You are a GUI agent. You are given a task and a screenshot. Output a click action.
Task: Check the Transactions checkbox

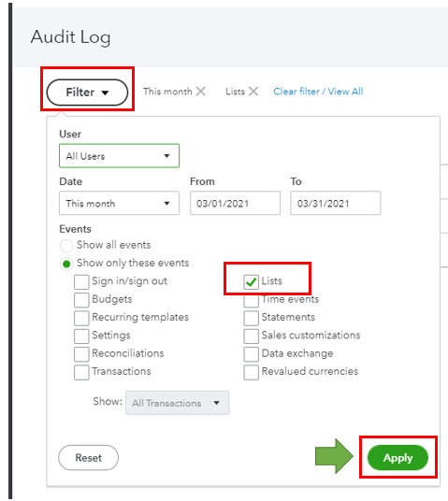[x=81, y=372]
